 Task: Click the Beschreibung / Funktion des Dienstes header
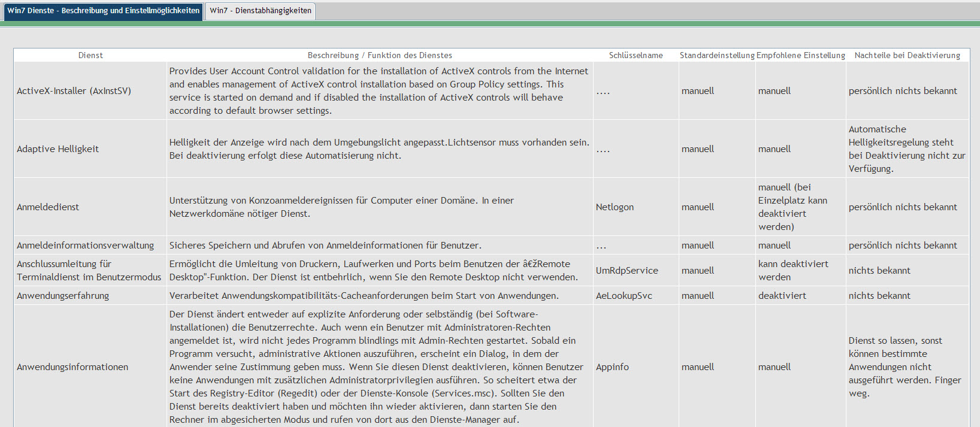coord(380,55)
